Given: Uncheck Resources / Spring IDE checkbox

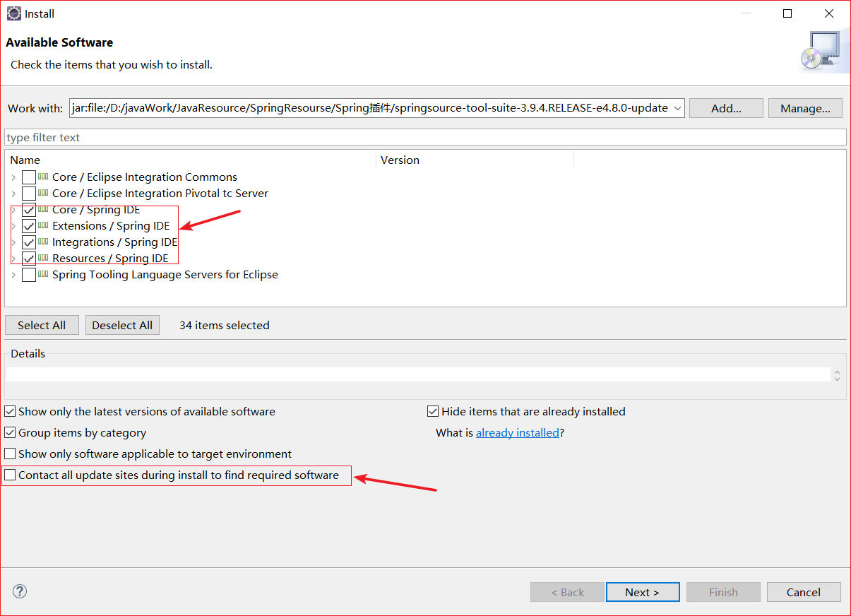Looking at the screenshot, I should click(x=29, y=259).
